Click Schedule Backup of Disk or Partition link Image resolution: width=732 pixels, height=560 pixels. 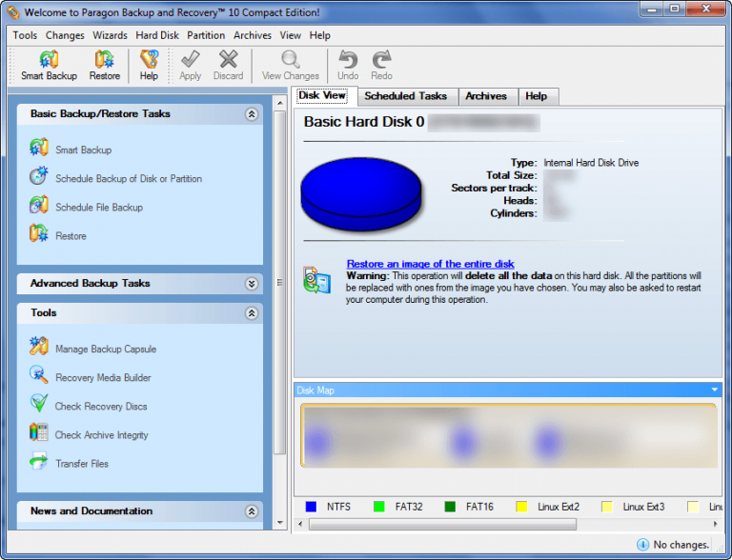pyautogui.click(x=129, y=179)
